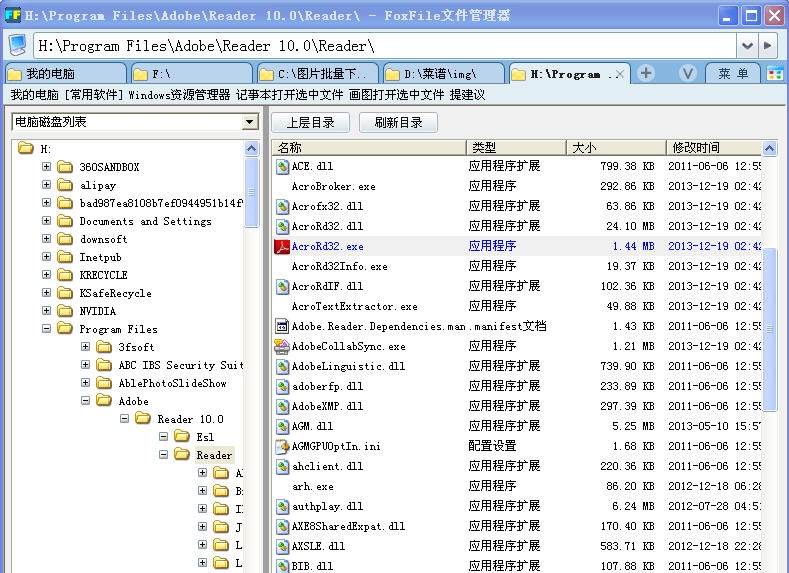Add a new tab with plus button
Viewport: 789px width, 573px height.
coord(646,73)
